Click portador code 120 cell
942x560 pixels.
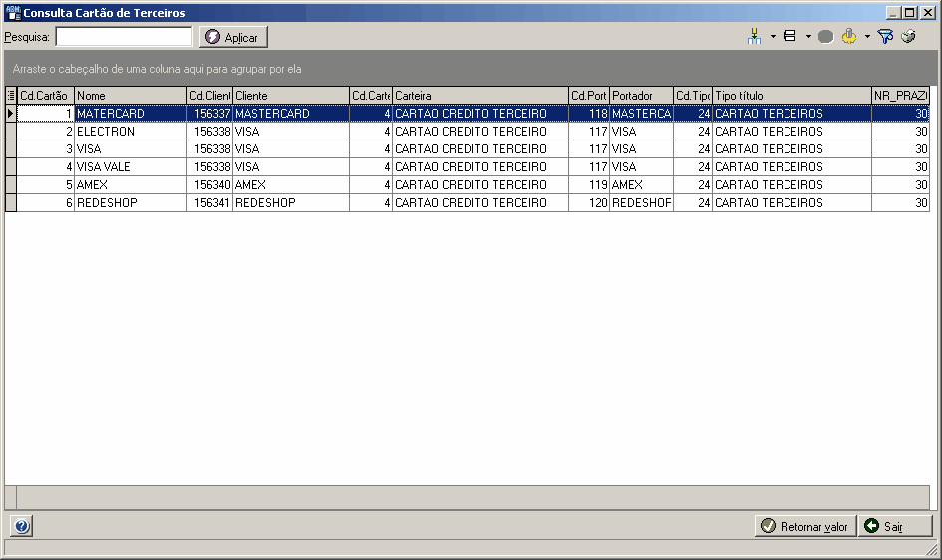(x=589, y=203)
